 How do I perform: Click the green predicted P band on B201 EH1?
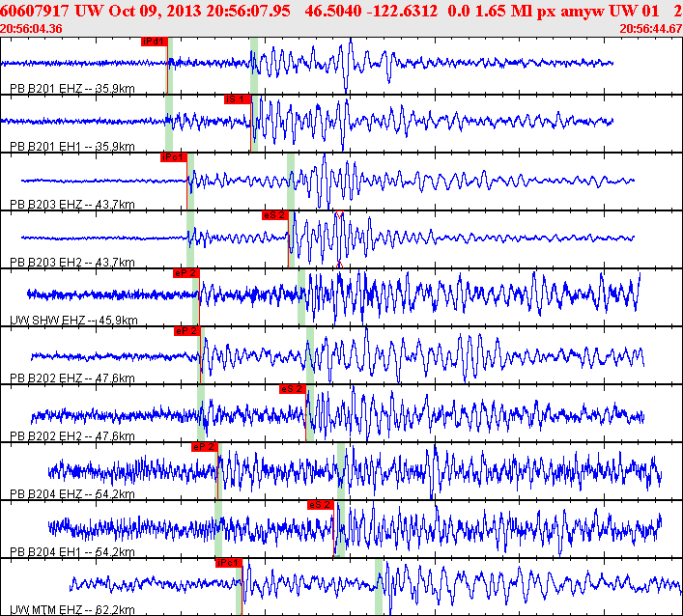pos(169,124)
